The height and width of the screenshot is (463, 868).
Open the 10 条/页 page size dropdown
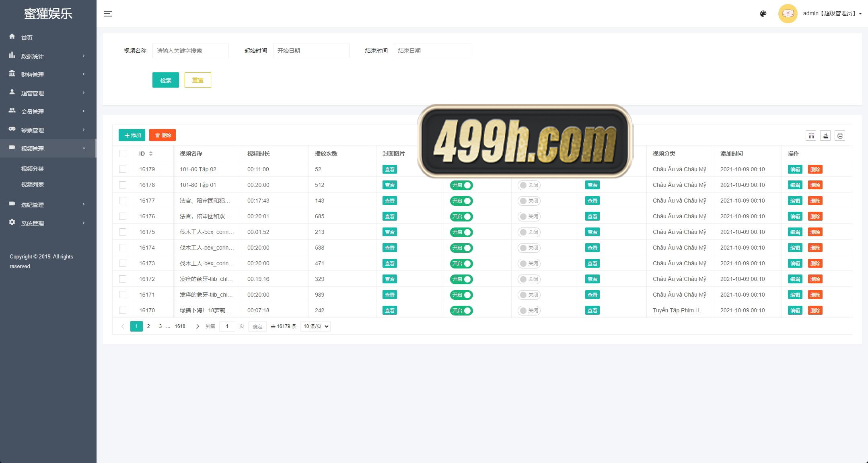pyautogui.click(x=315, y=326)
